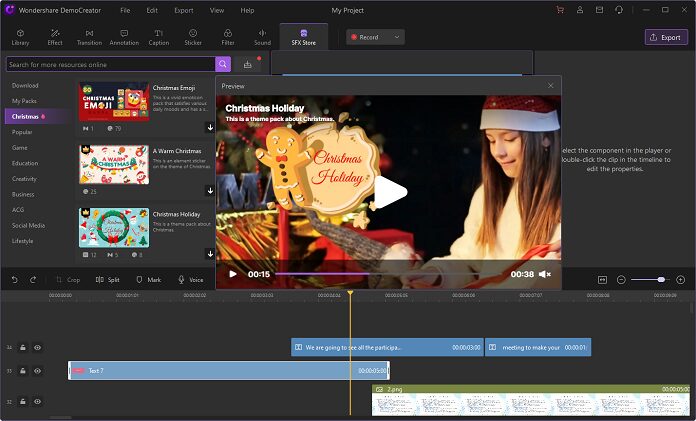Zoom out the timeline with the minus button
Screen dimensions: 696x421
(621, 280)
